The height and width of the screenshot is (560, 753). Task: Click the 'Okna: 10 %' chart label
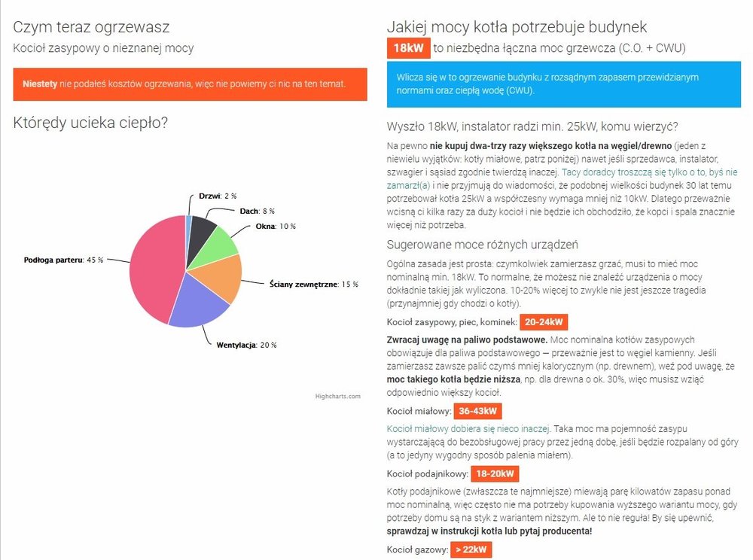click(275, 226)
